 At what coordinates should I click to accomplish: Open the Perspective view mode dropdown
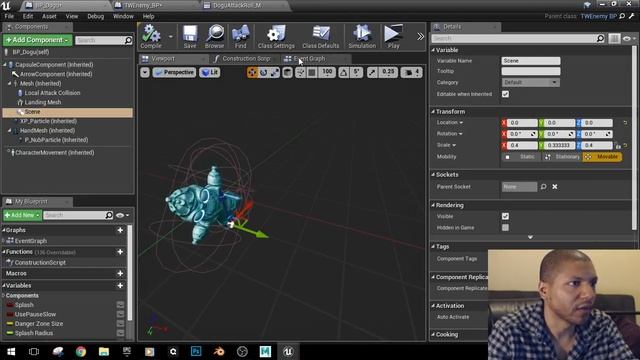click(174, 72)
